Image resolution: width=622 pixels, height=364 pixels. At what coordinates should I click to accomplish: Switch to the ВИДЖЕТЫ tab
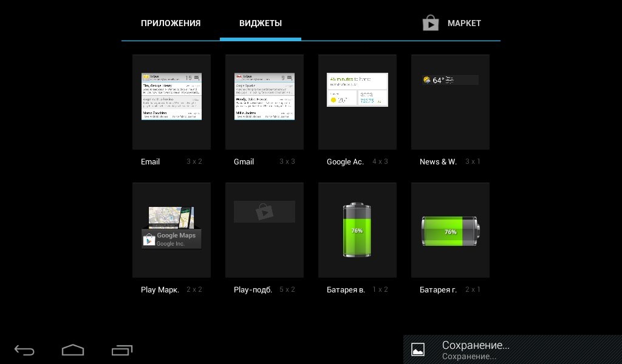(260, 24)
